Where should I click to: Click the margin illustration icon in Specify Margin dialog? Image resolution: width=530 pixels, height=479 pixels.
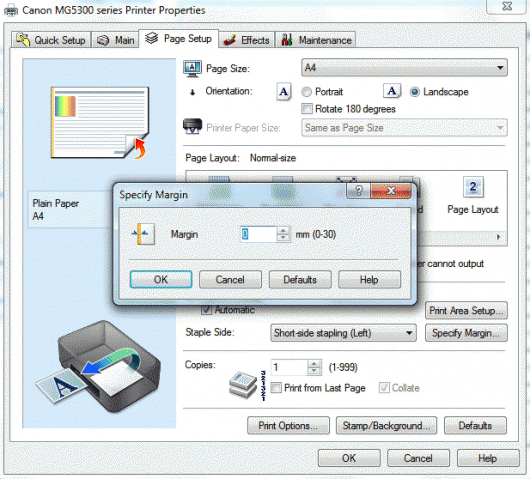[x=143, y=234]
